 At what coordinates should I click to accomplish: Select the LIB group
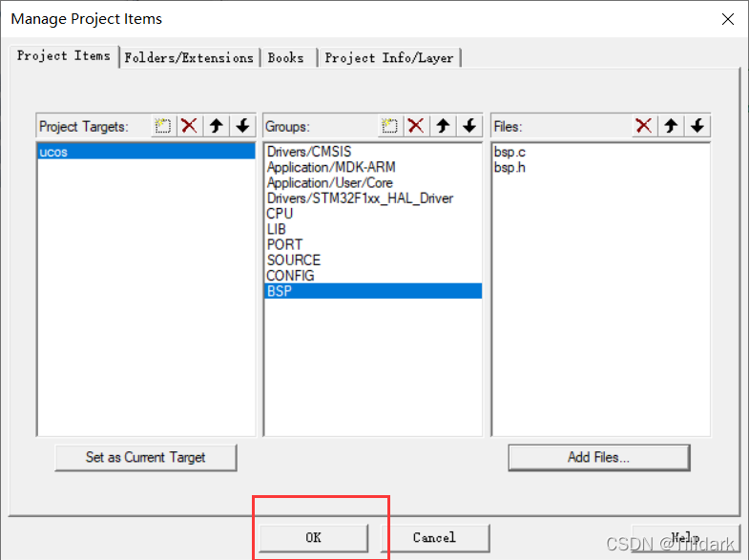pyautogui.click(x=372, y=229)
